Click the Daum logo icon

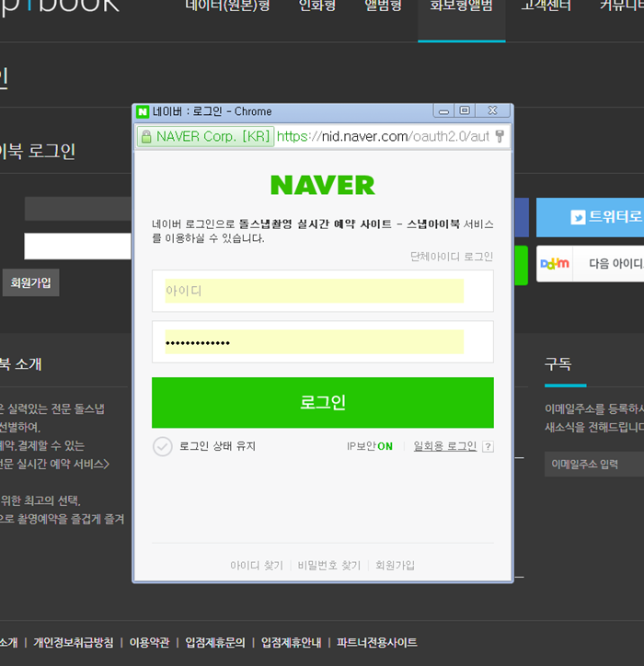[x=555, y=263]
